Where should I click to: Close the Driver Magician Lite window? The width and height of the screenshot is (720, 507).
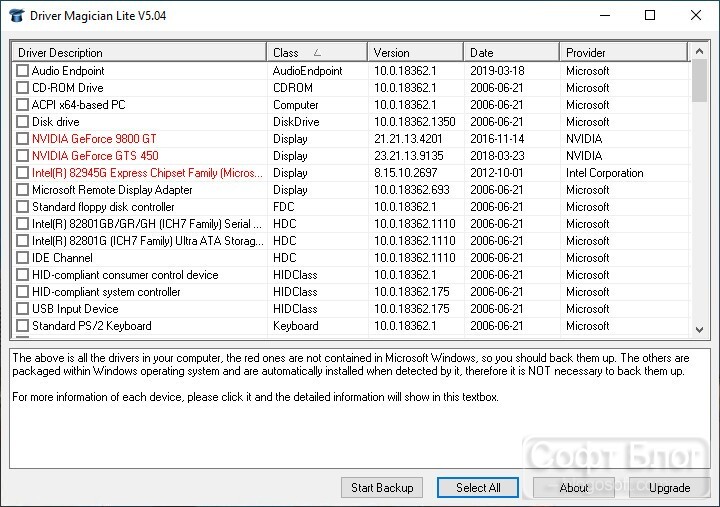(x=696, y=16)
